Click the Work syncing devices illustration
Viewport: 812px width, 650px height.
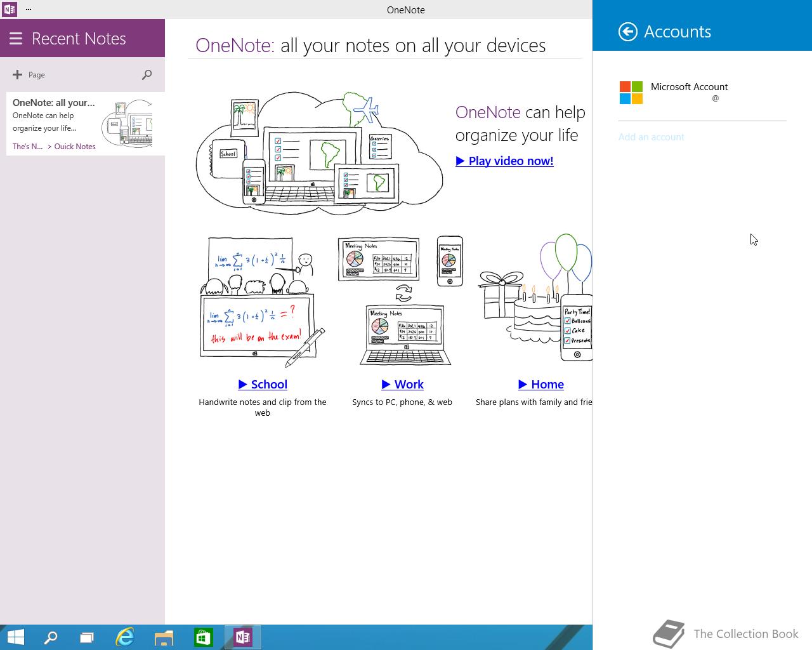pos(401,301)
